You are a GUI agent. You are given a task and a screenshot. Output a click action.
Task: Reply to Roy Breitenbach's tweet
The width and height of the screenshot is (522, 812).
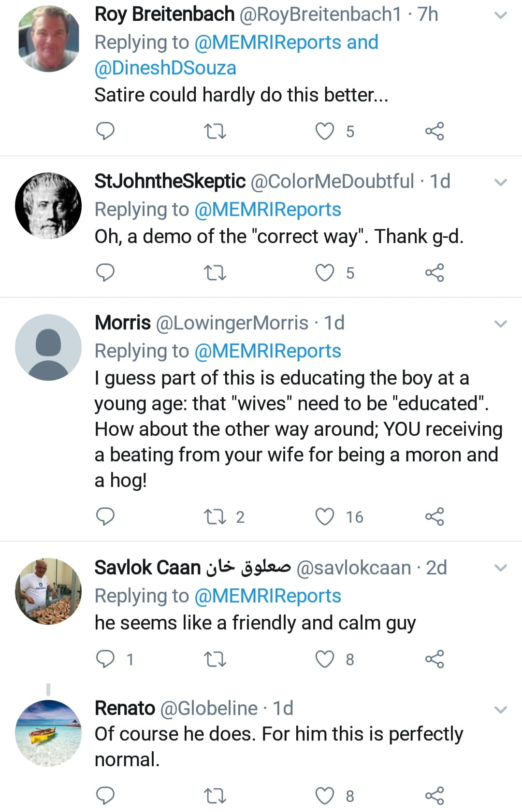tap(105, 131)
